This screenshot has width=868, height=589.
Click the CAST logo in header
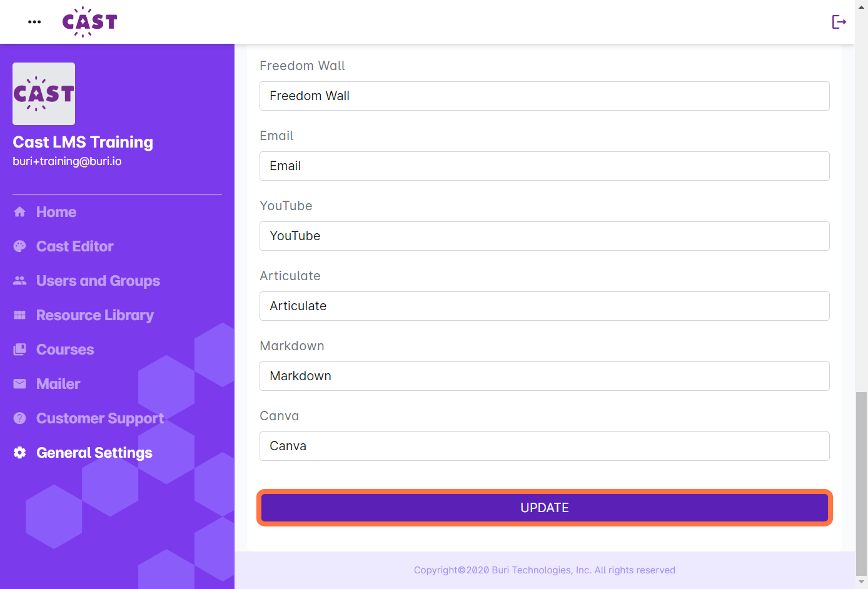(x=90, y=22)
